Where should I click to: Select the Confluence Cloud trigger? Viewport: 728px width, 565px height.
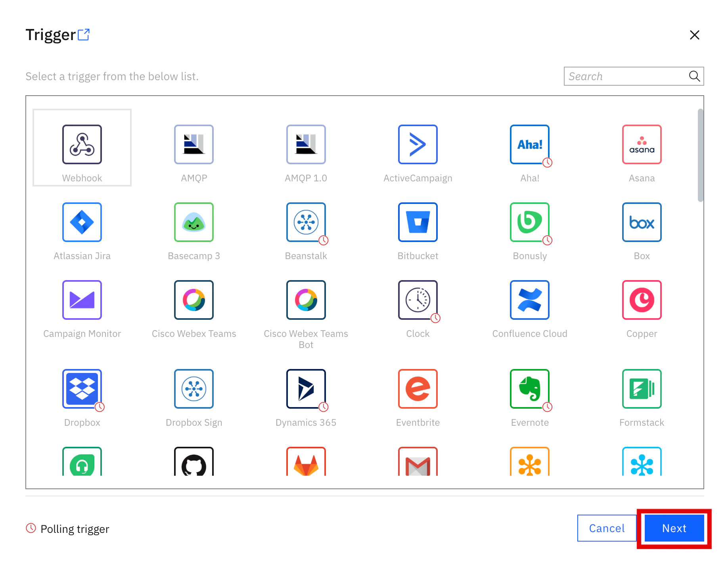[x=530, y=300]
